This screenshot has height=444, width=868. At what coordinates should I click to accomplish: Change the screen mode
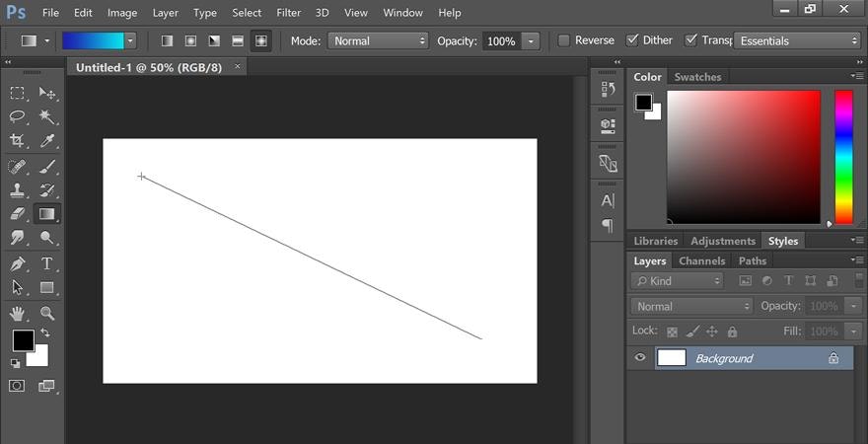point(47,386)
